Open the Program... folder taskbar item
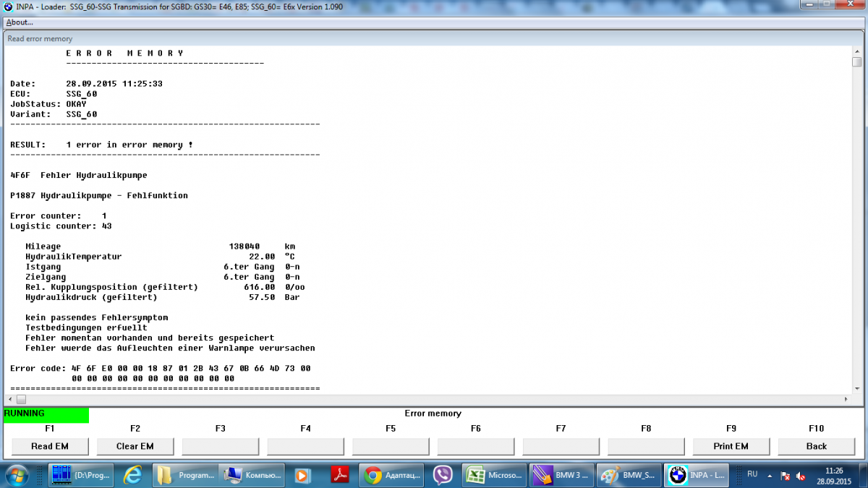Image resolution: width=868 pixels, height=488 pixels. [x=185, y=475]
